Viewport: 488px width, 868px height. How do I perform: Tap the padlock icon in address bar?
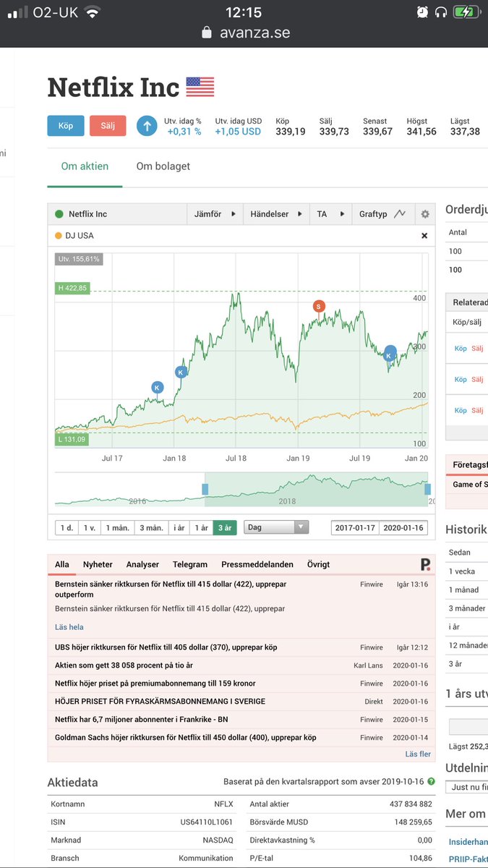[x=207, y=33]
